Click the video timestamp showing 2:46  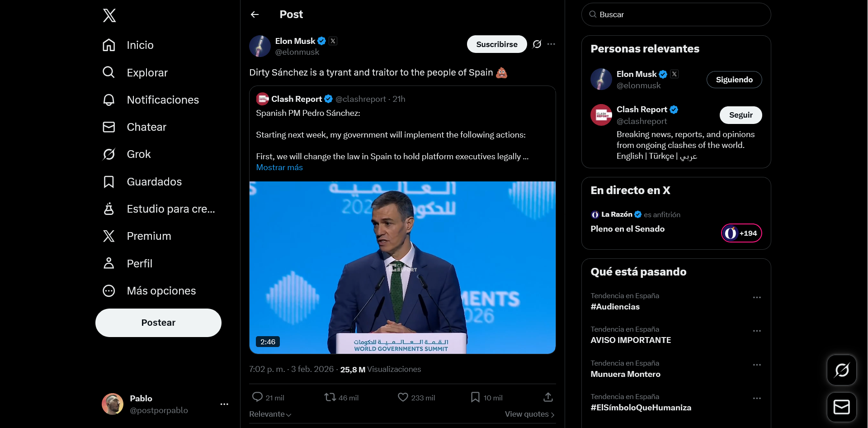point(268,342)
